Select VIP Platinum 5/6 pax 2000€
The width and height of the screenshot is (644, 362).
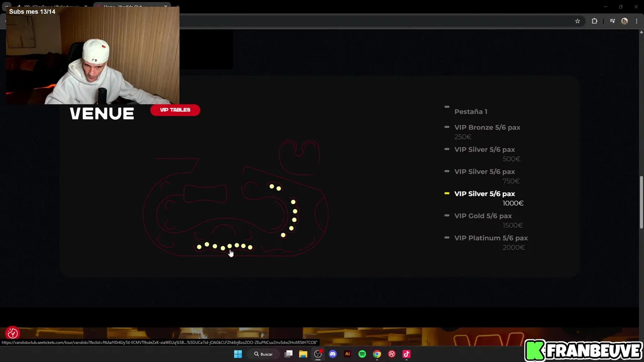point(486,242)
